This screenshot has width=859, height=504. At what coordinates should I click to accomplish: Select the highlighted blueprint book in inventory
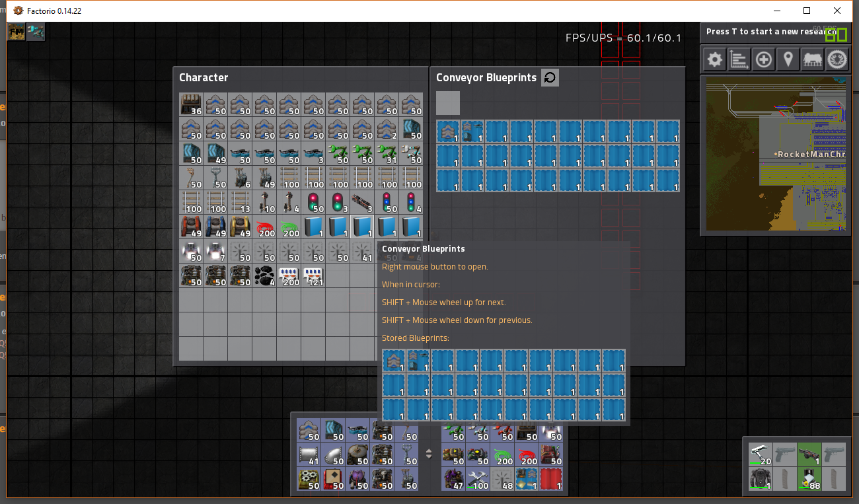[x=362, y=227]
